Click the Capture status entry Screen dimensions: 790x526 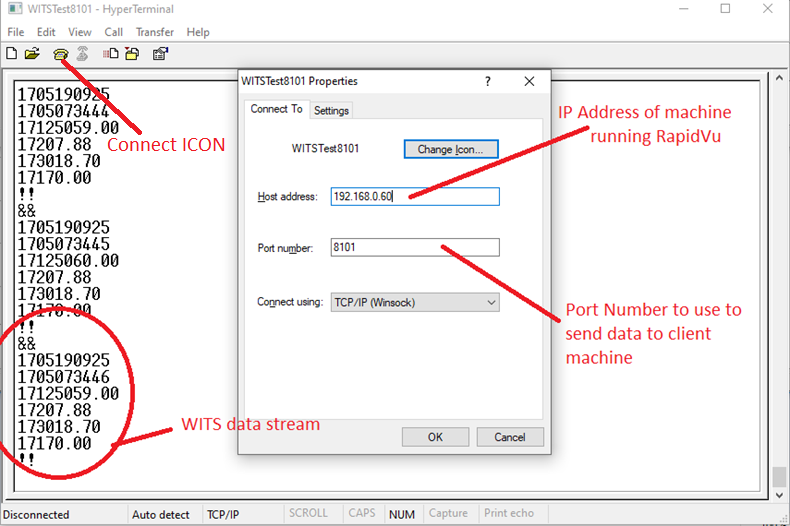(448, 513)
